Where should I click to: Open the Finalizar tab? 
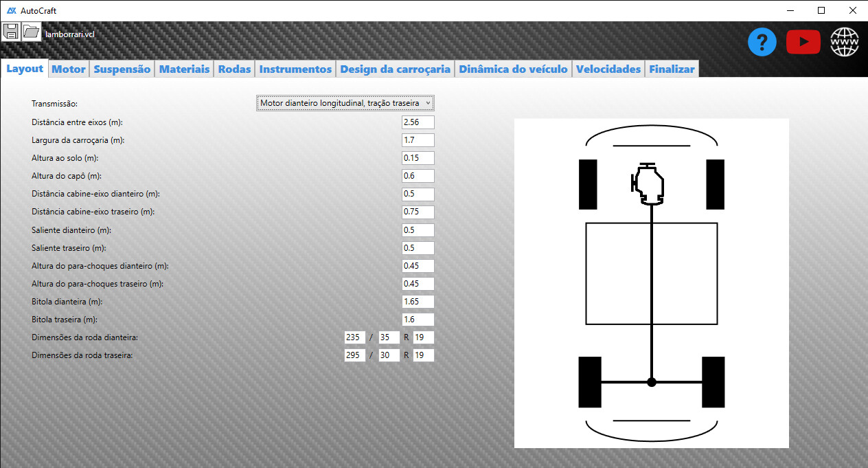tap(672, 69)
